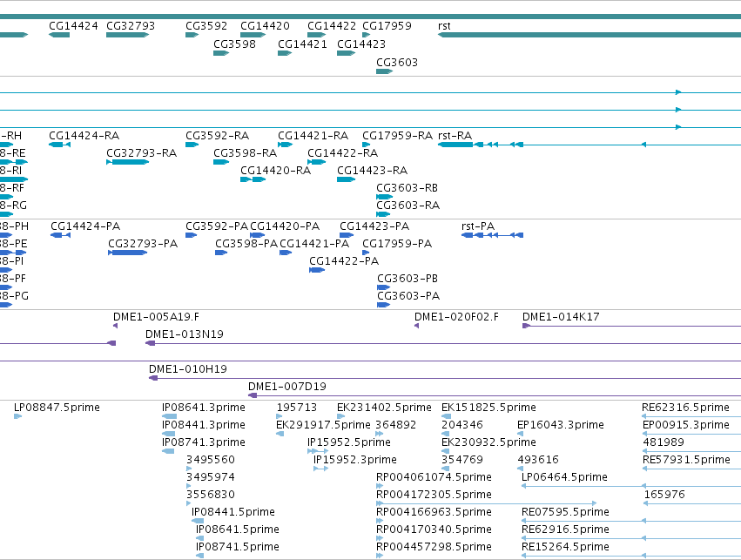The height and width of the screenshot is (560, 741).
Task: Select the CG14424-PA protein feature
Action: pos(60,235)
